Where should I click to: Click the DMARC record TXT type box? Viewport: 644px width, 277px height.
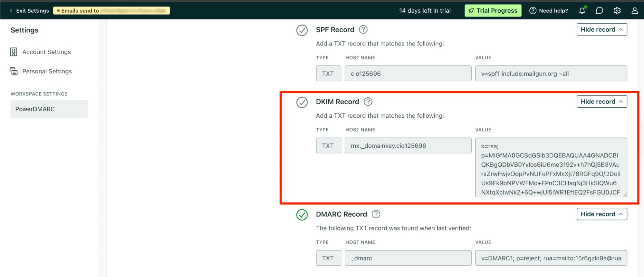[x=328, y=258]
